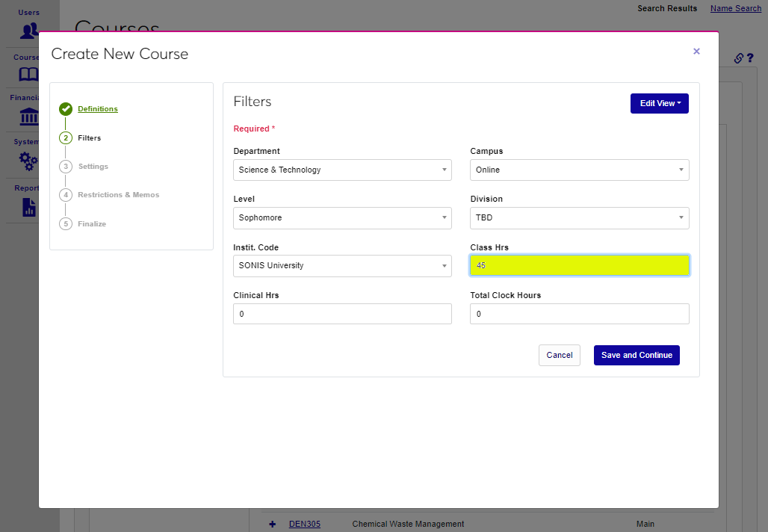Click the Financial bank building icon
The image size is (768, 532).
(29, 117)
